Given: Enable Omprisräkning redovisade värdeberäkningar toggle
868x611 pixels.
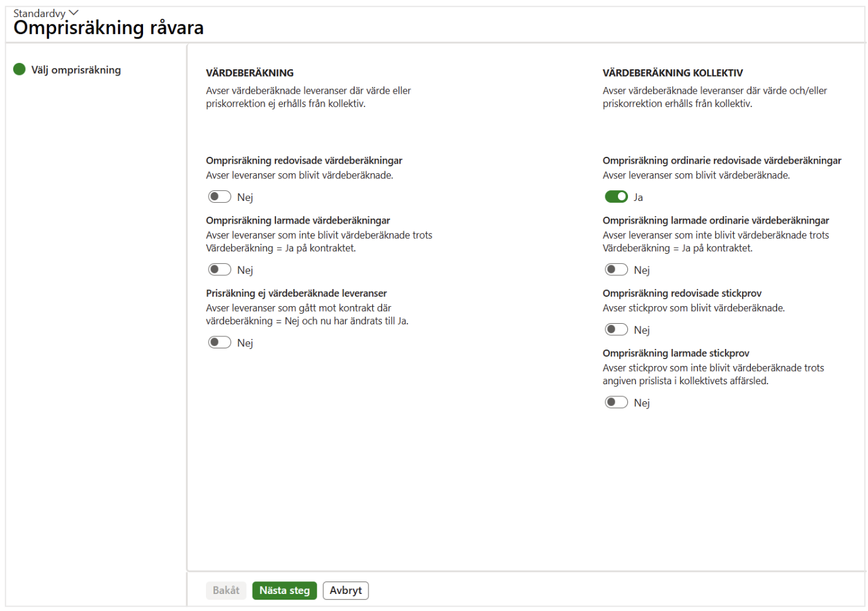Looking at the screenshot, I should (219, 197).
